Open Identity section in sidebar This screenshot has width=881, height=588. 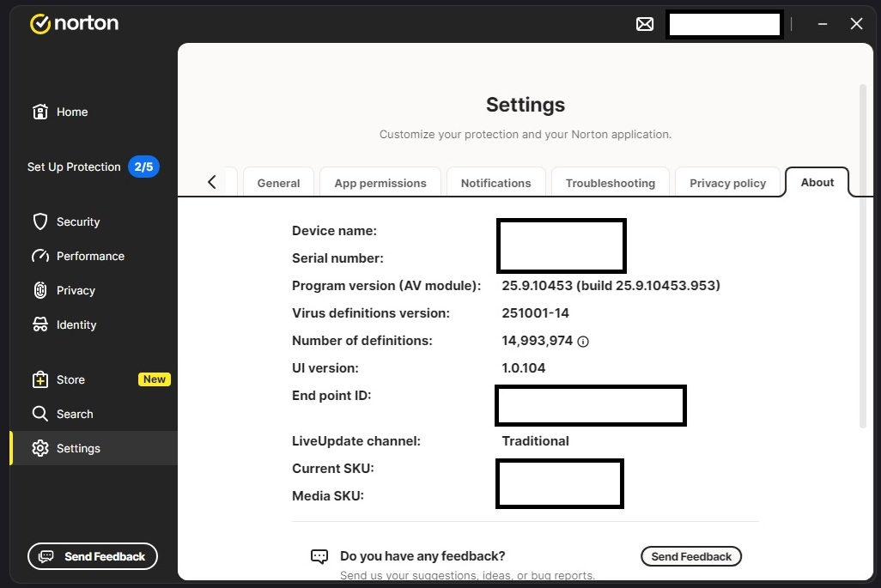[x=76, y=324]
